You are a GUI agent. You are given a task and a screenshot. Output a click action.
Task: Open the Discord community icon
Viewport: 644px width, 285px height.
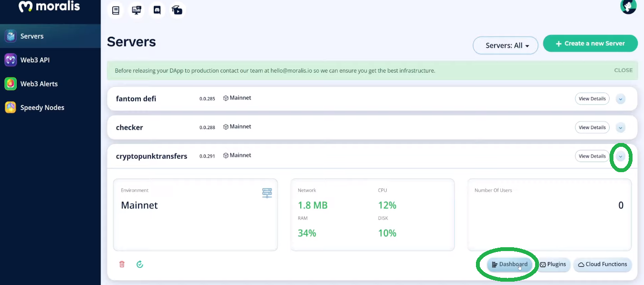tap(157, 10)
